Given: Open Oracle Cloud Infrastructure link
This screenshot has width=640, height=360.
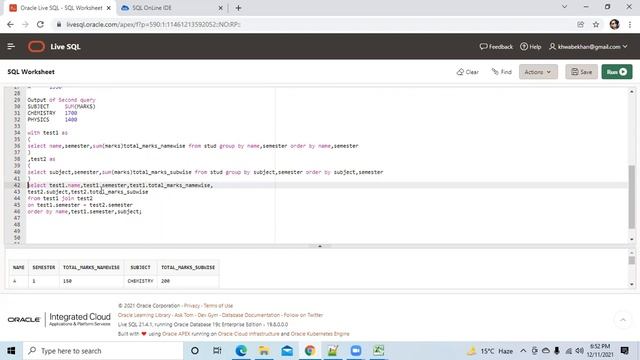Looking at the screenshot, I should pos(249,334).
